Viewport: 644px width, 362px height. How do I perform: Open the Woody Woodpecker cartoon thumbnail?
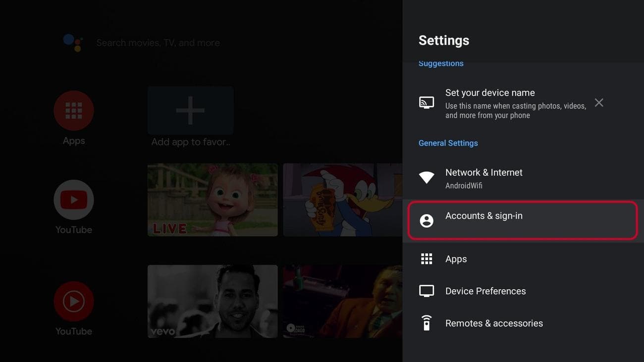[x=342, y=200]
